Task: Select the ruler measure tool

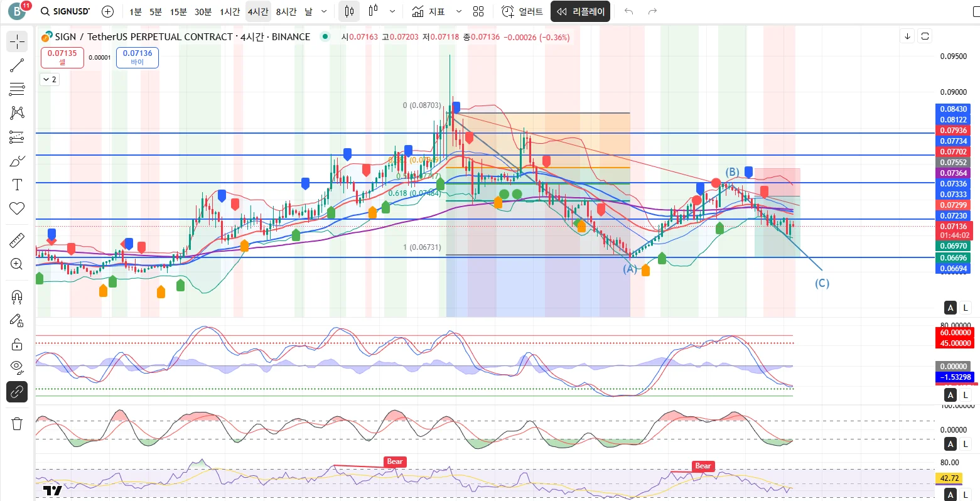Action: (17, 240)
